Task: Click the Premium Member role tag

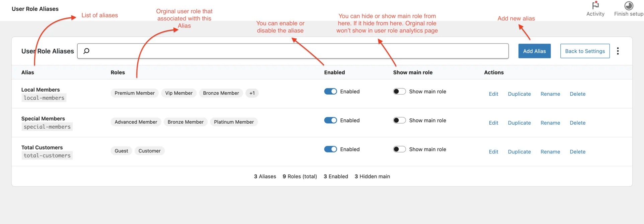Action: 135,93
